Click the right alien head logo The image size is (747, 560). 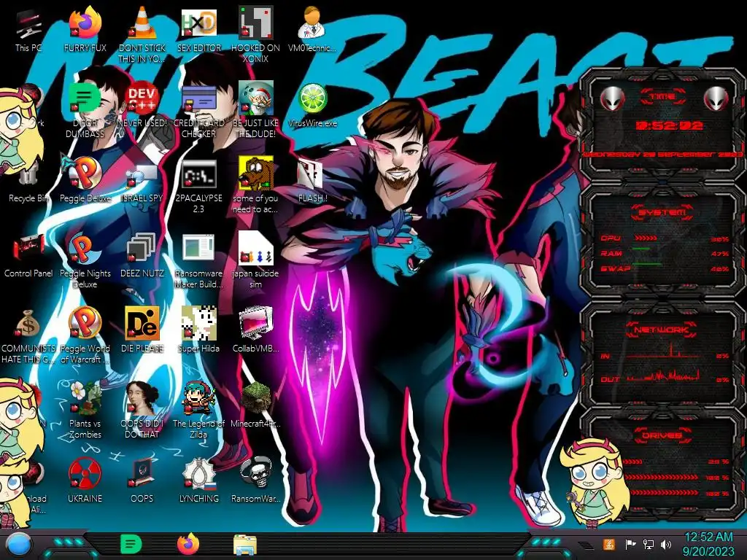(716, 98)
